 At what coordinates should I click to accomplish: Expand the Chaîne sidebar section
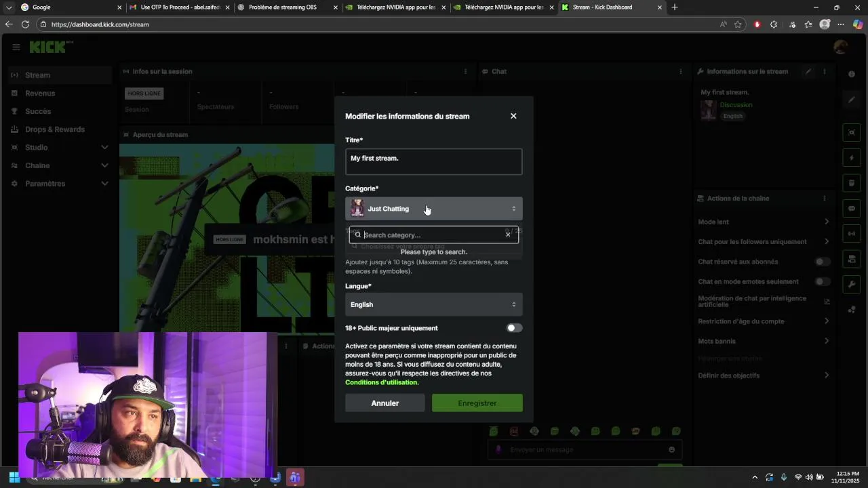pos(60,165)
